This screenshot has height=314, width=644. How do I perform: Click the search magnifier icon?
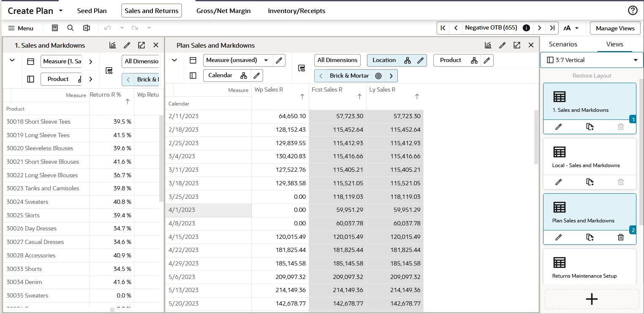coord(71,28)
